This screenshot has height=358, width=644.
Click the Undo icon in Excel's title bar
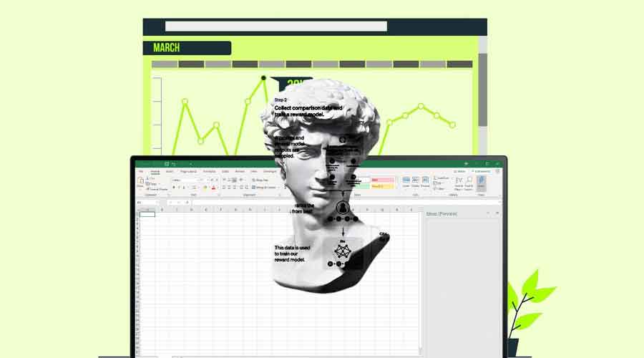(x=174, y=163)
